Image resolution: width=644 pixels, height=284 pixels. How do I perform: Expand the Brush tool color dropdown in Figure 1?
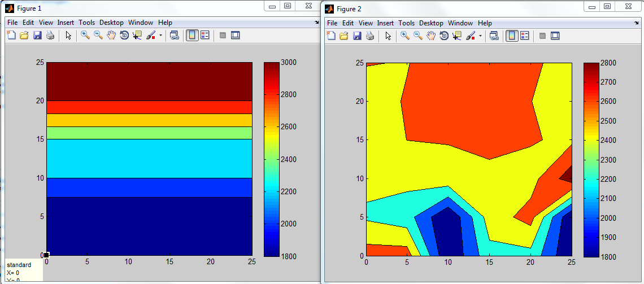pos(160,35)
